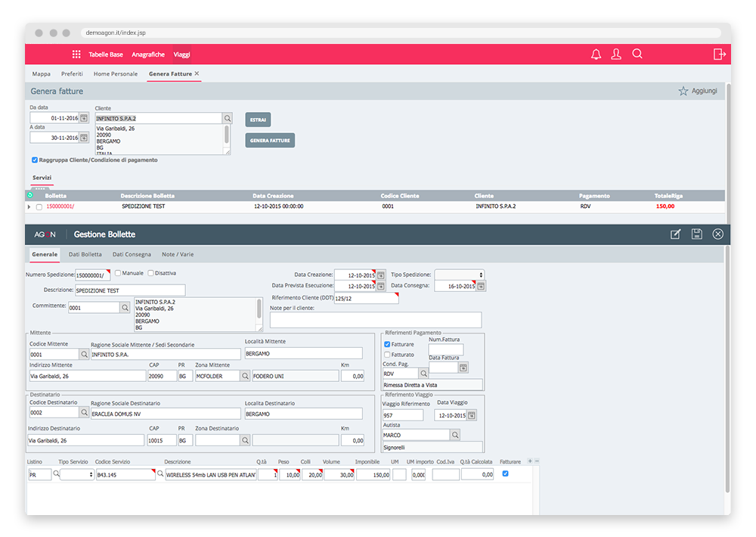
Task: Click the Codice Destinatario lookup magnifier
Action: pos(85,412)
